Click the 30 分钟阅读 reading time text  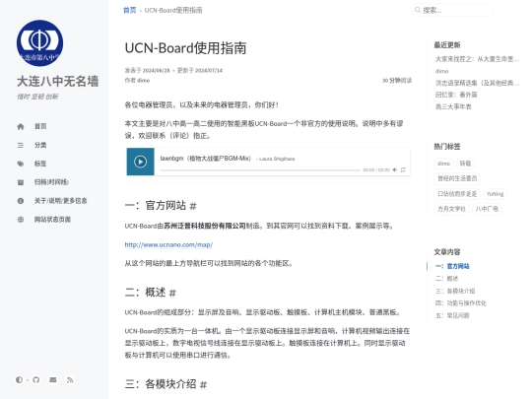click(x=397, y=81)
